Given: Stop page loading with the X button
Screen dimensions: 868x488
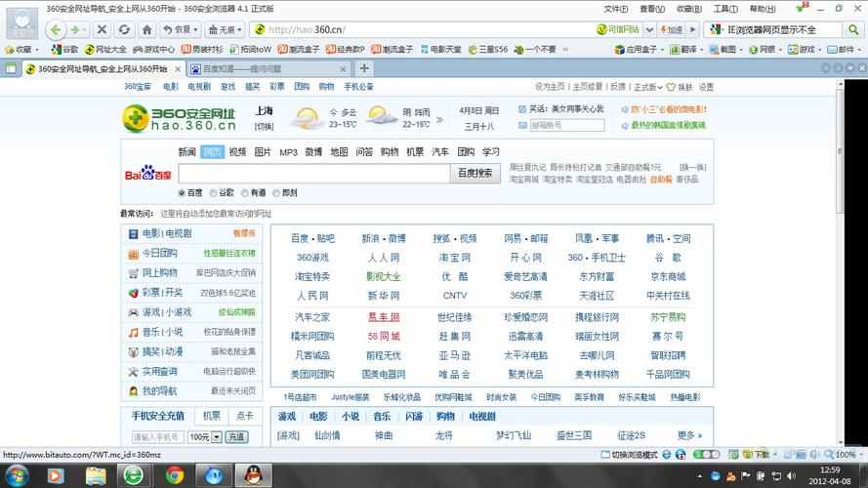Looking at the screenshot, I should 102,29.
